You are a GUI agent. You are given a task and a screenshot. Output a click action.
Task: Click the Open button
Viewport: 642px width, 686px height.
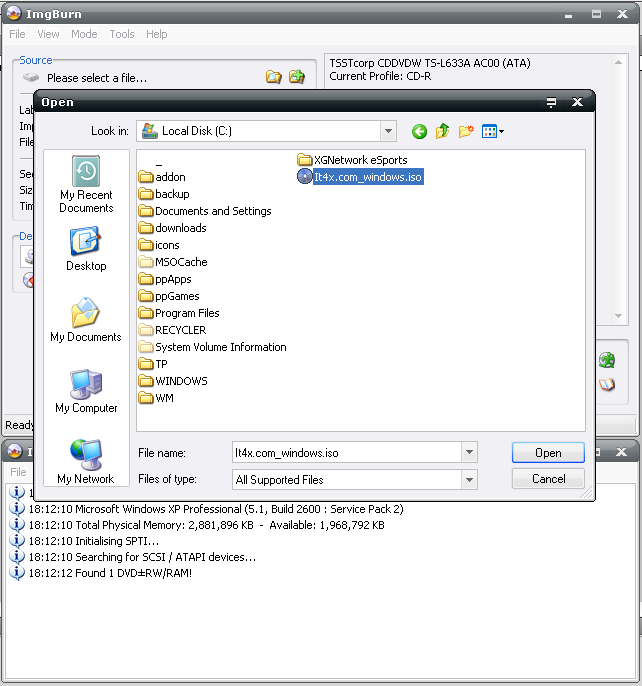click(548, 452)
